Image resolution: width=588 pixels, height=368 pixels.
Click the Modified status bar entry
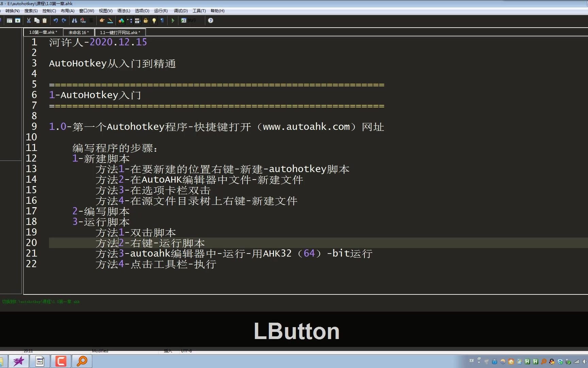click(x=100, y=351)
